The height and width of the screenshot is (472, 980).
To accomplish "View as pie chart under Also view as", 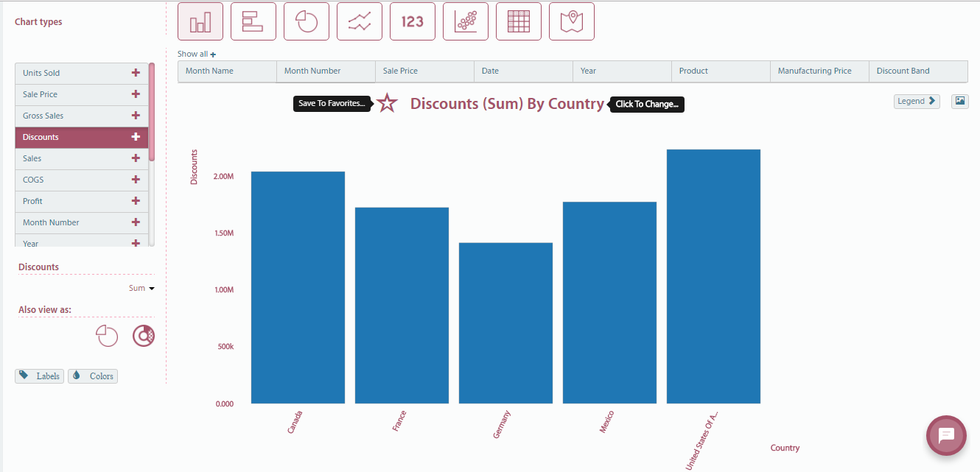I will pyautogui.click(x=107, y=336).
